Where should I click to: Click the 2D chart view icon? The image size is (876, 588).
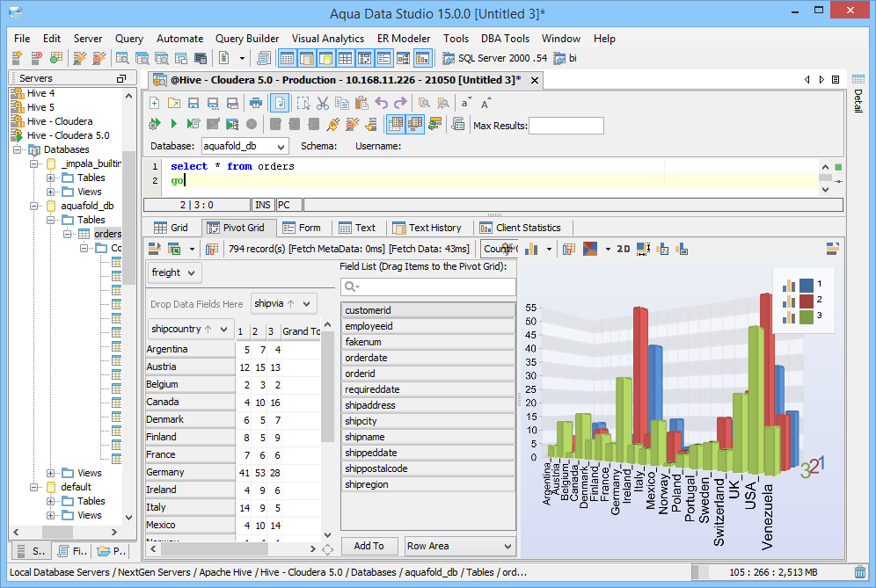tap(624, 249)
